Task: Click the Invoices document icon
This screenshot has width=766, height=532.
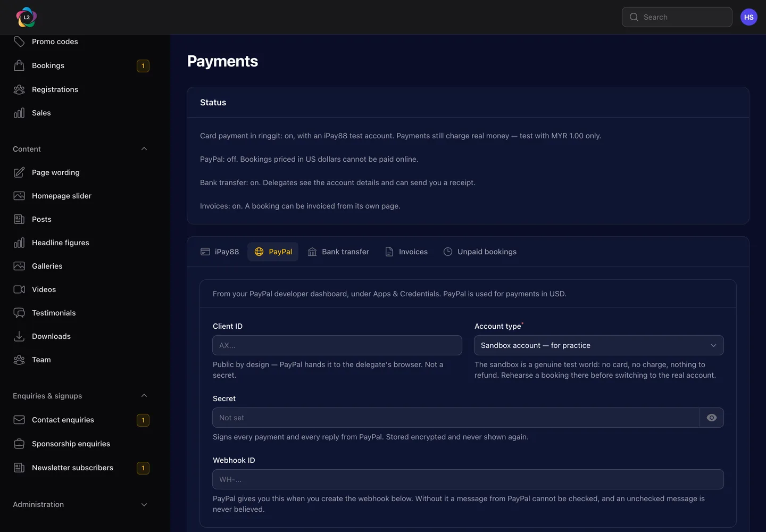Action: click(389, 252)
